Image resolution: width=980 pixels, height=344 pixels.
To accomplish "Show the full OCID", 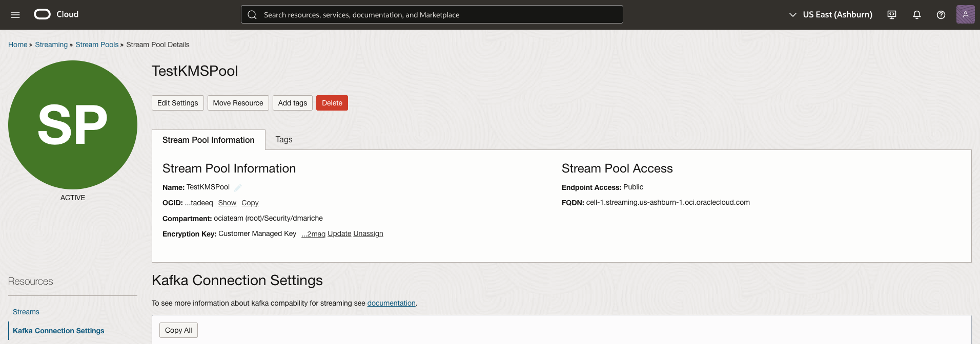I will [x=227, y=203].
